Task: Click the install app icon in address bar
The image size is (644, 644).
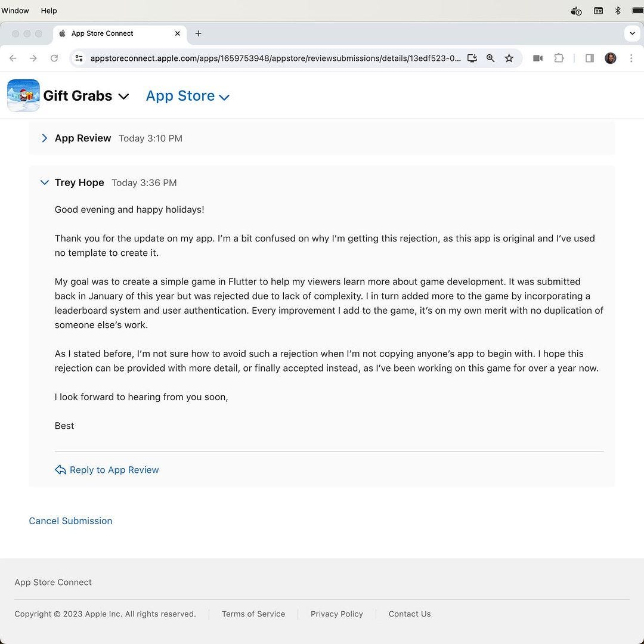Action: point(472,58)
